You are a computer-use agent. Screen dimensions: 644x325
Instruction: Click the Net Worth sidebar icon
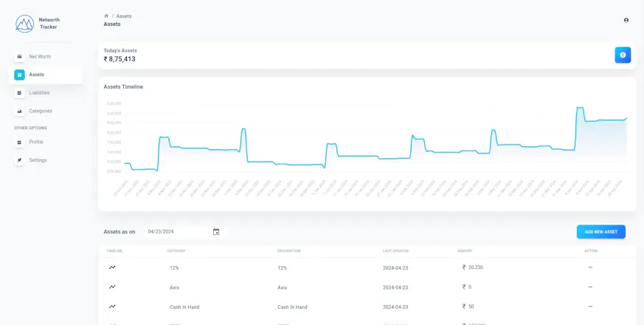point(19,56)
